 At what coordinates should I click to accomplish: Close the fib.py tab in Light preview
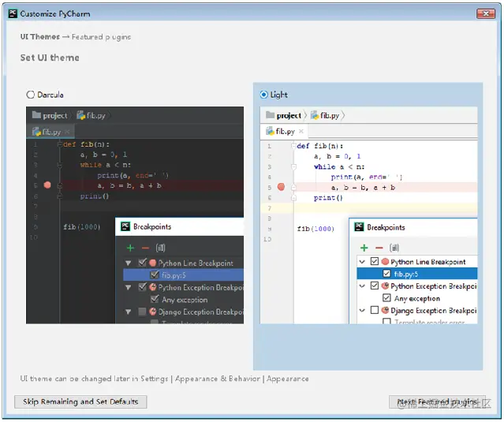301,131
